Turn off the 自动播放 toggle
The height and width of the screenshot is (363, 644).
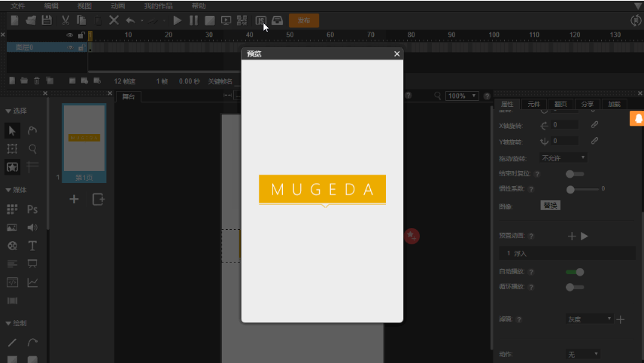(575, 272)
